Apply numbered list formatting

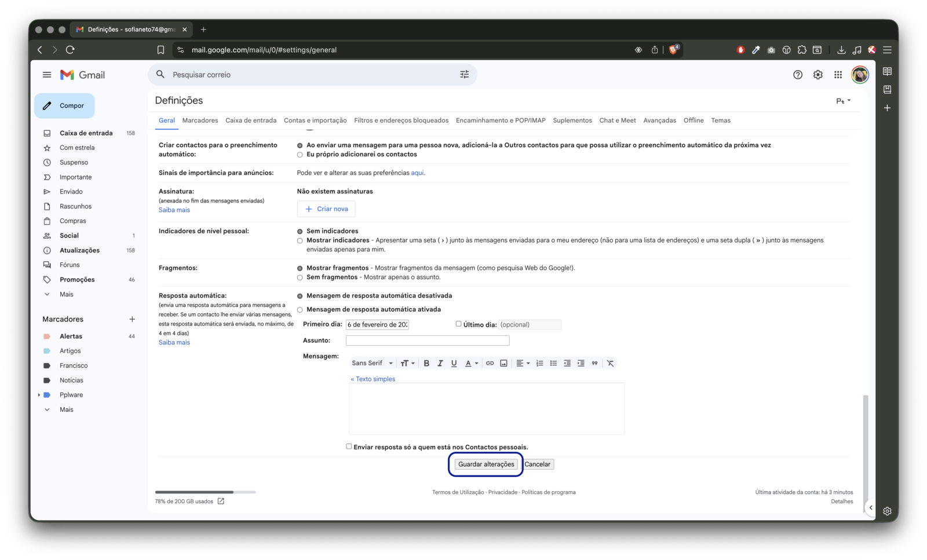(x=539, y=363)
